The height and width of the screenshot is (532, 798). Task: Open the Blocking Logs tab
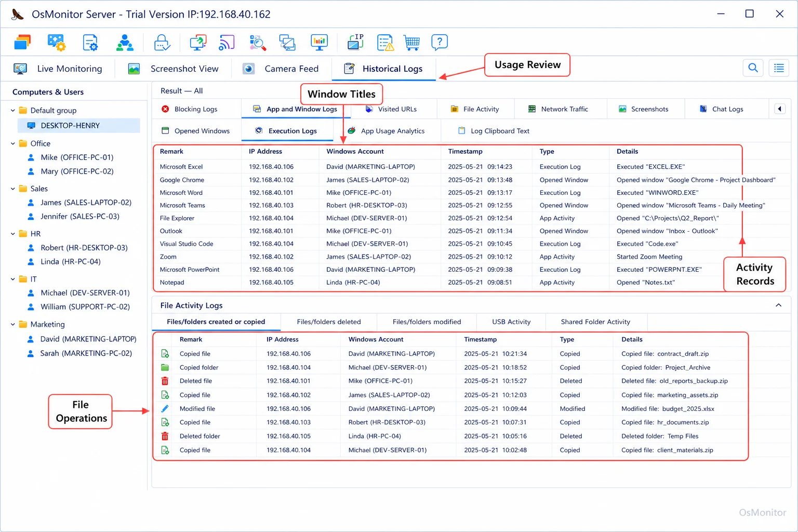[190, 109]
